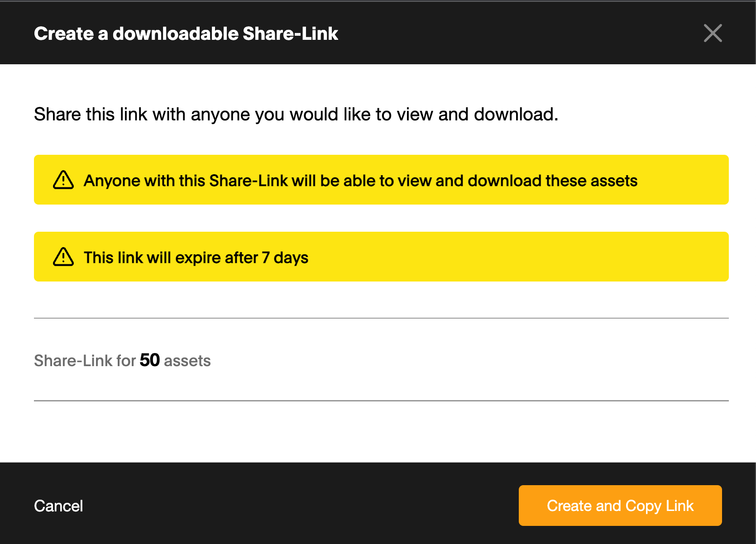The width and height of the screenshot is (756, 544).
Task: Cancel creating the Share-Link
Action: (58, 506)
